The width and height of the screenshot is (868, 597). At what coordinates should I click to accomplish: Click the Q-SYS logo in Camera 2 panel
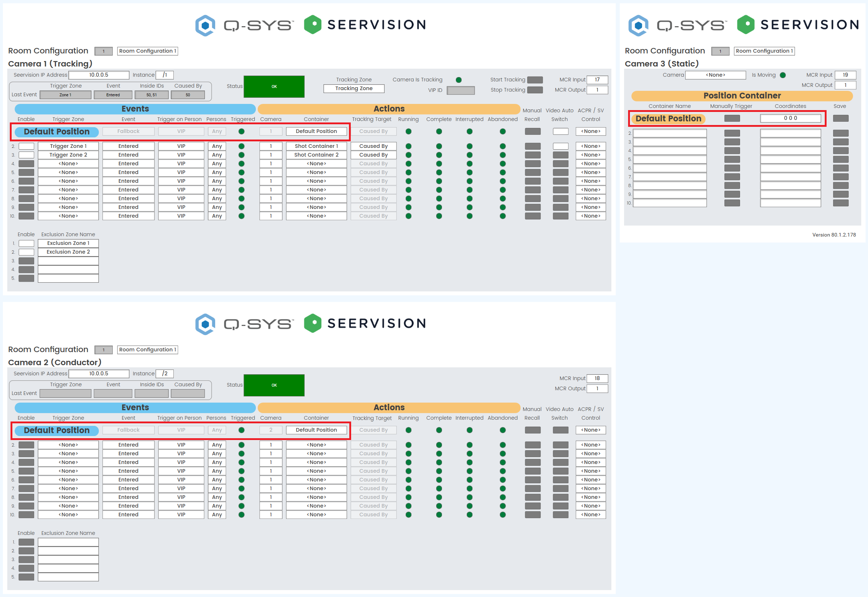[x=244, y=324]
